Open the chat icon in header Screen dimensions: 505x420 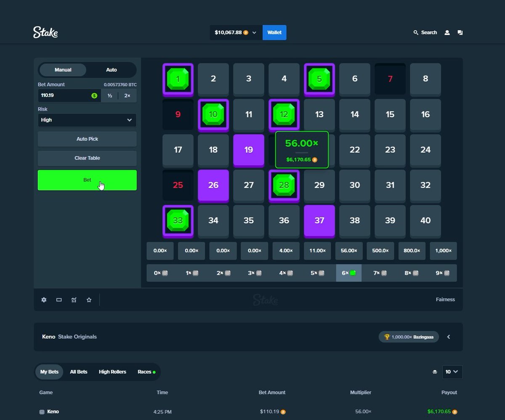[460, 32]
